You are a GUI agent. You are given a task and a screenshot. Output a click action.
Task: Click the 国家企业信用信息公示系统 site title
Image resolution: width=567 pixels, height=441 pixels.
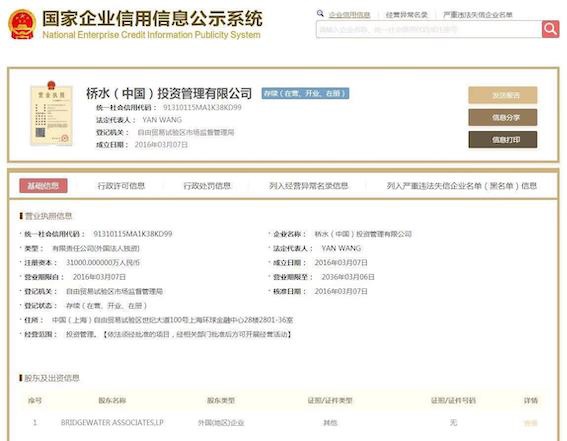click(x=152, y=18)
